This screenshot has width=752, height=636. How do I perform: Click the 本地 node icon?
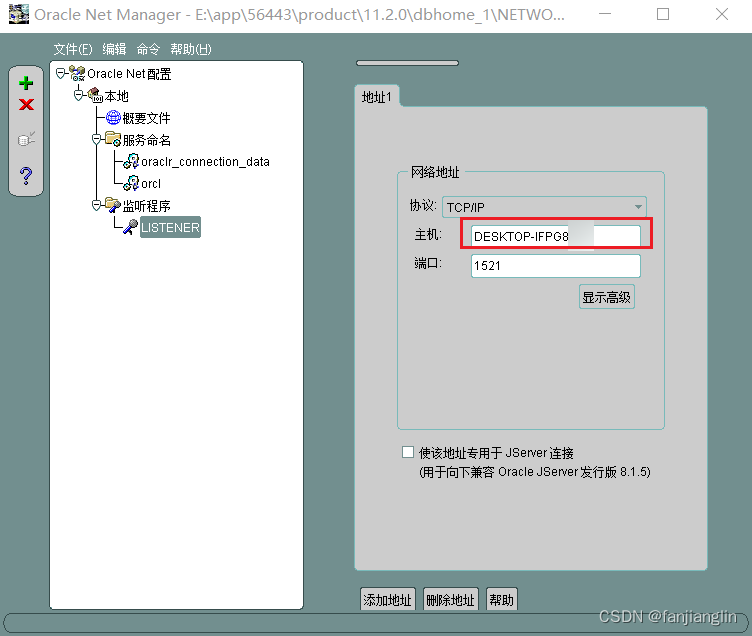pyautogui.click(x=95, y=95)
